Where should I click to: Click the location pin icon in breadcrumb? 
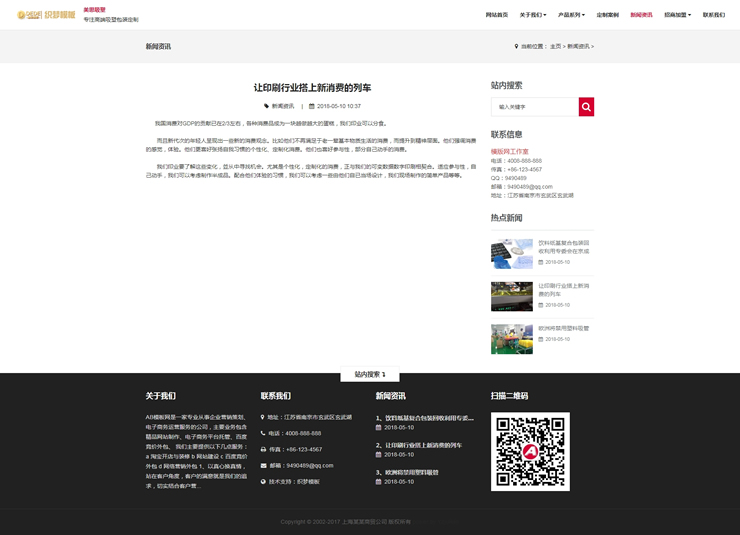515,46
